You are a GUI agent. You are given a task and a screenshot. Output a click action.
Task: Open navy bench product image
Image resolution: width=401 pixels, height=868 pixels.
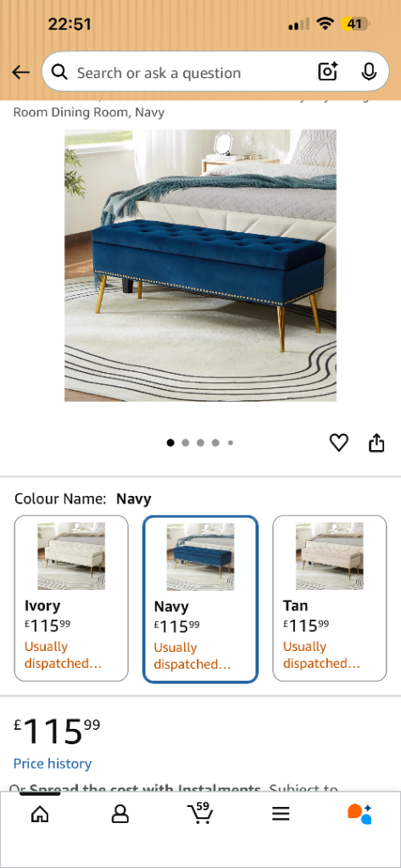click(x=200, y=265)
